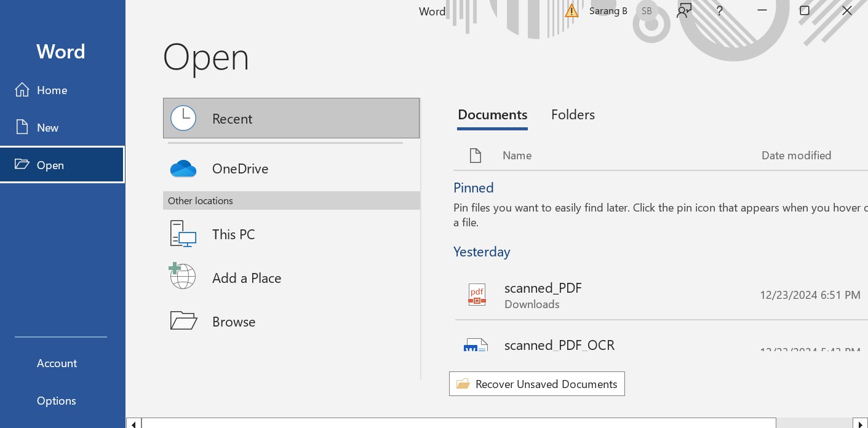Select This PC location
Viewport: 868px width, 428px height.
291,234
